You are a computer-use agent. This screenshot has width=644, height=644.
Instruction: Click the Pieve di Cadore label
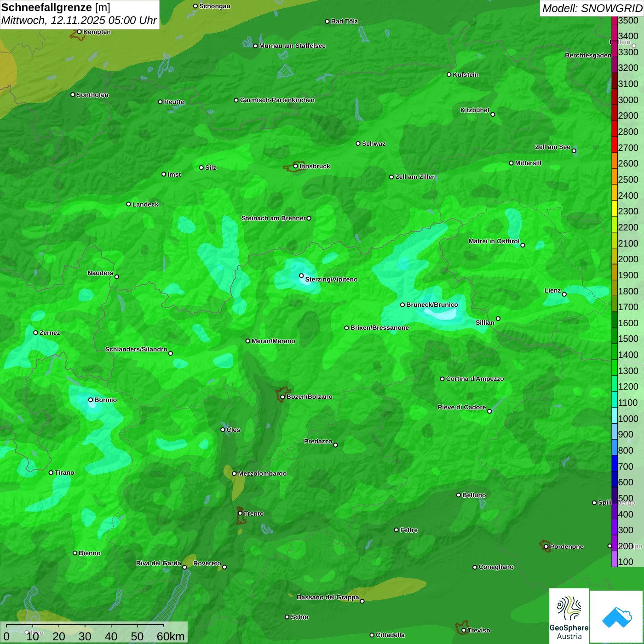(462, 407)
